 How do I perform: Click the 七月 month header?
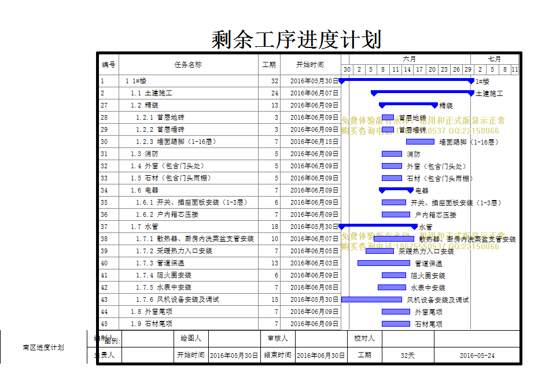click(x=495, y=59)
